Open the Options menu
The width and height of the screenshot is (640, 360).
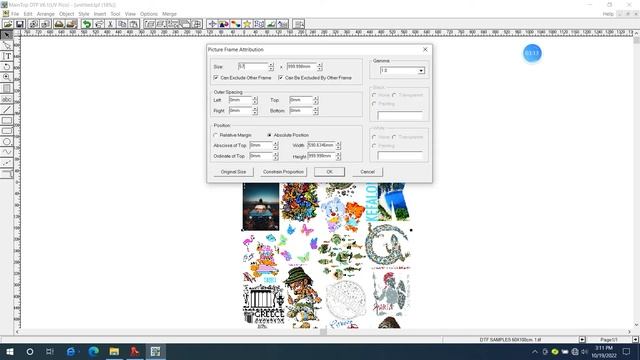(x=149, y=14)
